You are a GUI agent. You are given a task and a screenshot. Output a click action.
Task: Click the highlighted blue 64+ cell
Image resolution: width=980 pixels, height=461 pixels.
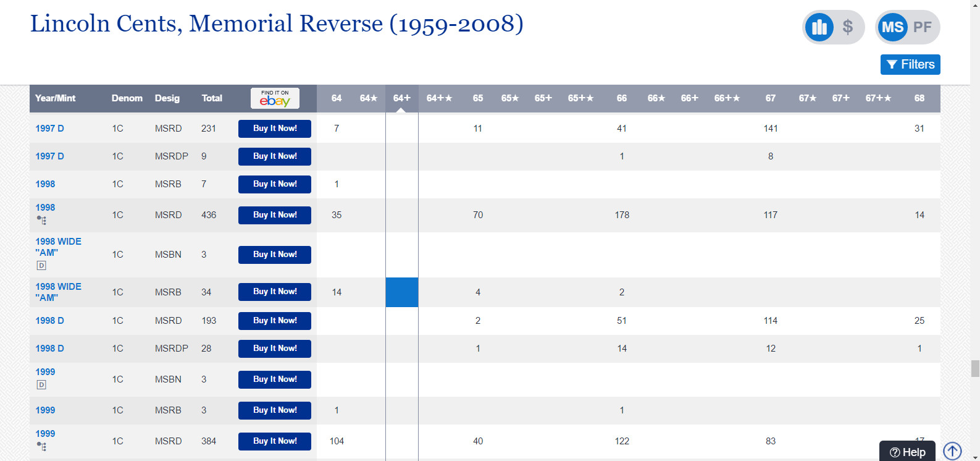[401, 292]
